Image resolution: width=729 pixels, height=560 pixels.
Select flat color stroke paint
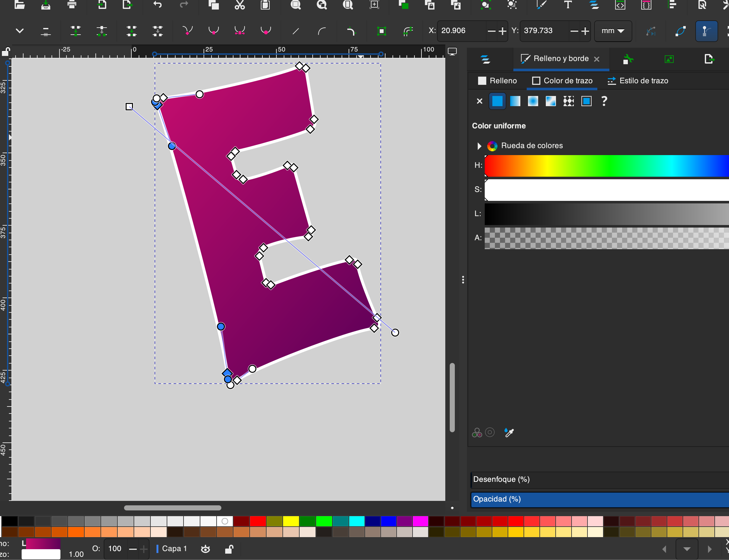click(x=497, y=101)
